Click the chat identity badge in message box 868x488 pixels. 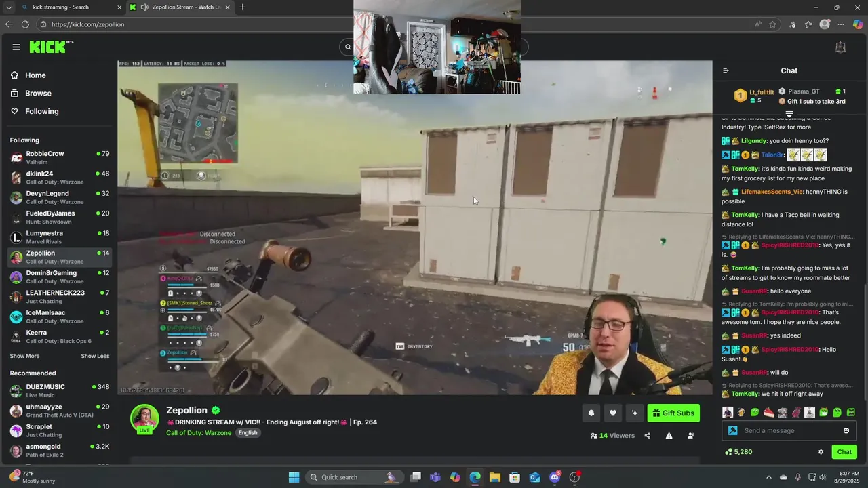[732, 430]
